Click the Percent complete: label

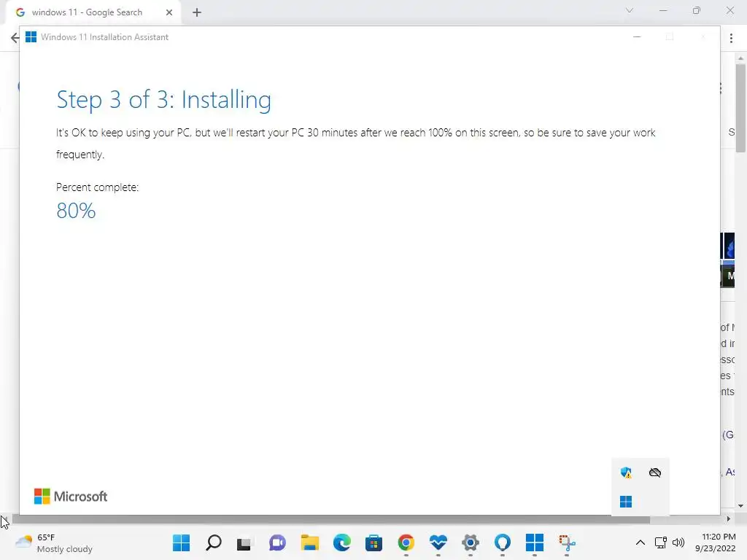(x=97, y=187)
